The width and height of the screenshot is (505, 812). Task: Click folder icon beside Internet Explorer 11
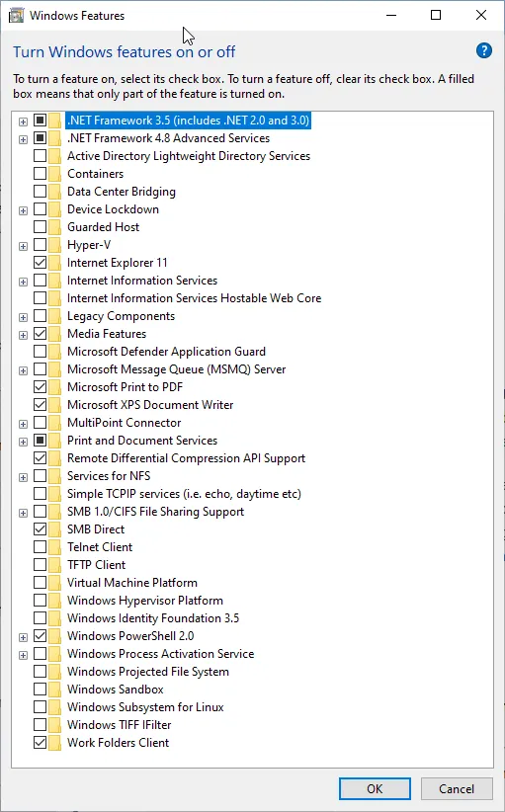pos(55,263)
